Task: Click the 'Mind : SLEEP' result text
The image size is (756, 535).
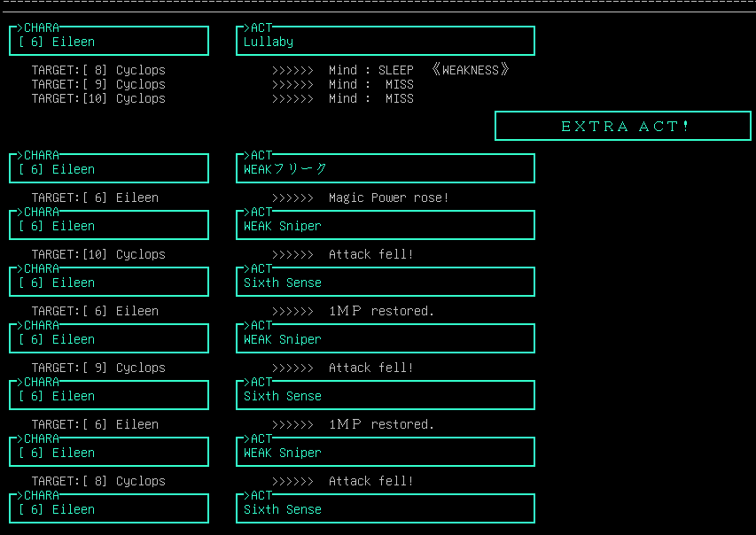Action: 370,70
